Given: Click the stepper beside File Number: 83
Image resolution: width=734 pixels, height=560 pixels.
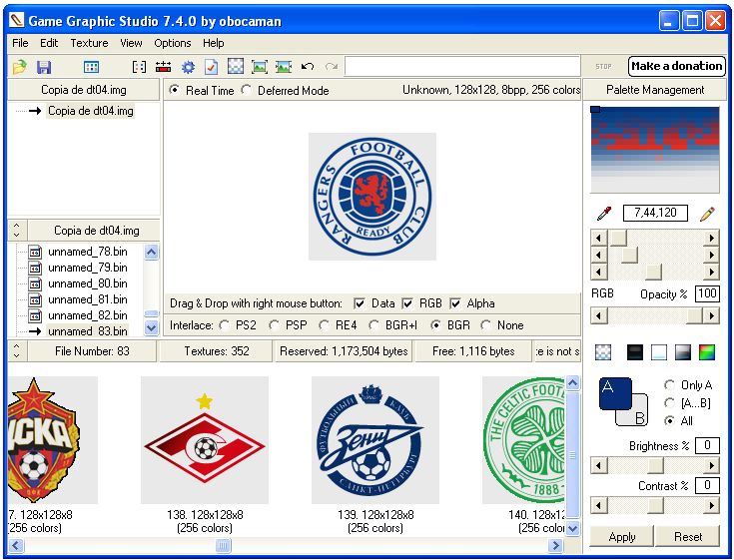Looking at the screenshot, I should (17, 351).
